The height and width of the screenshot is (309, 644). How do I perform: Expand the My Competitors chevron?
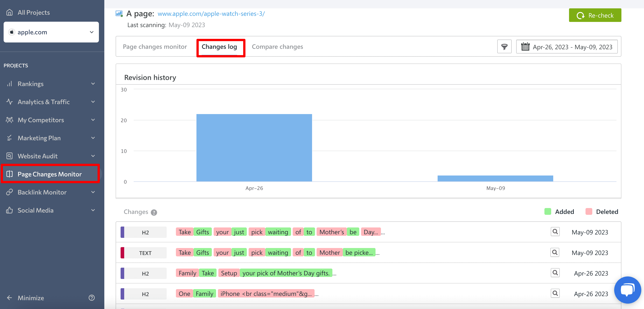[x=93, y=120]
